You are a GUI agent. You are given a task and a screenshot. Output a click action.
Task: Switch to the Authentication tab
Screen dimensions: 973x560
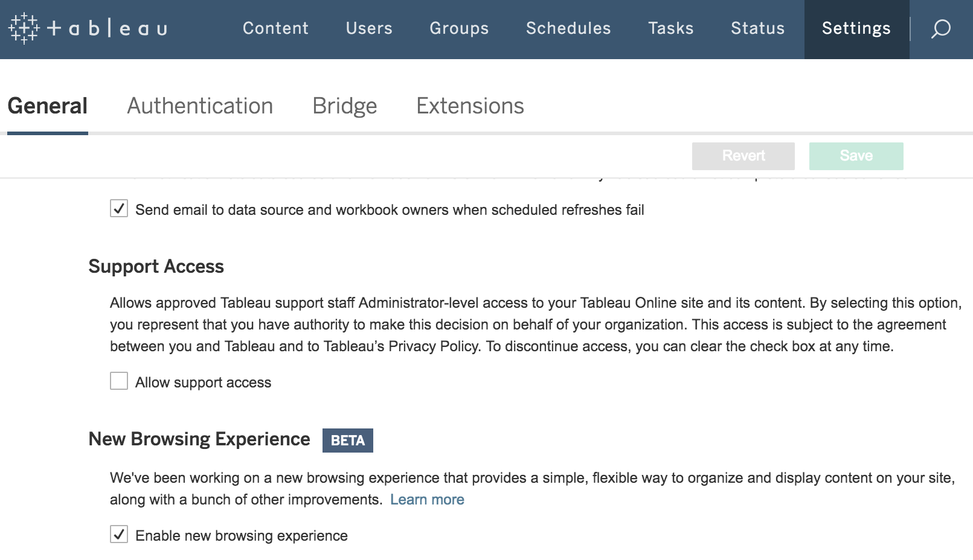click(x=200, y=106)
